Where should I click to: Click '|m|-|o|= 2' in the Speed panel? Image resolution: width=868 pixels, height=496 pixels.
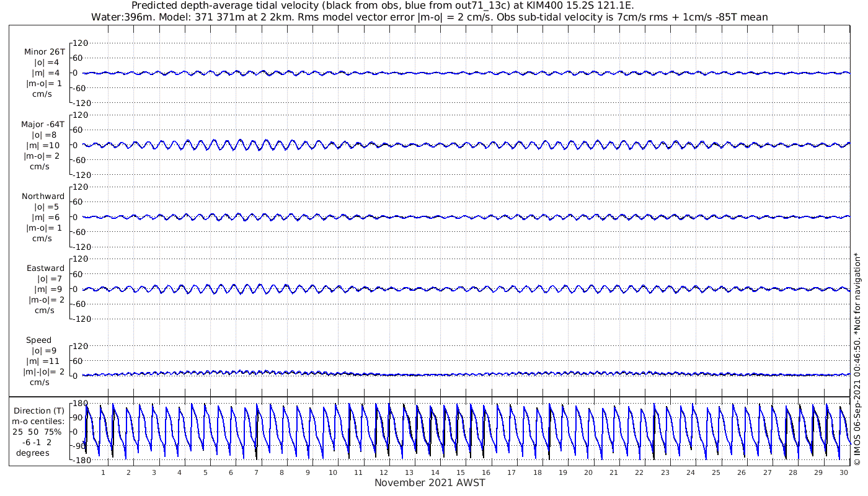[x=44, y=372]
